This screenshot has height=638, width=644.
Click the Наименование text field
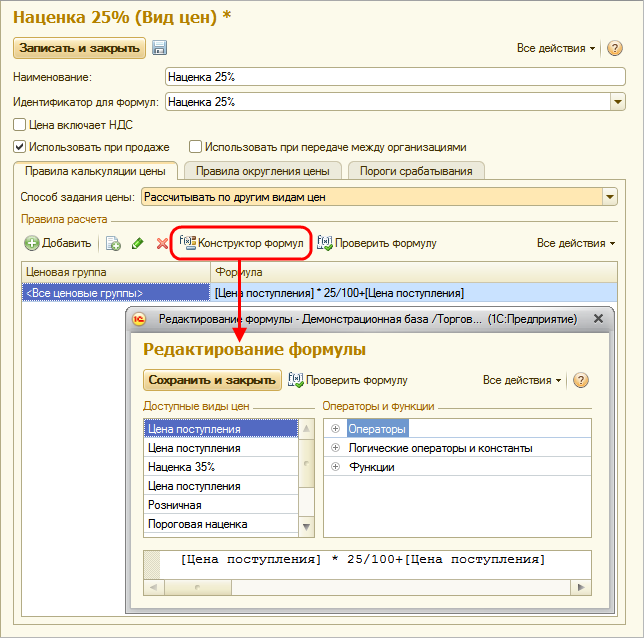[395, 76]
